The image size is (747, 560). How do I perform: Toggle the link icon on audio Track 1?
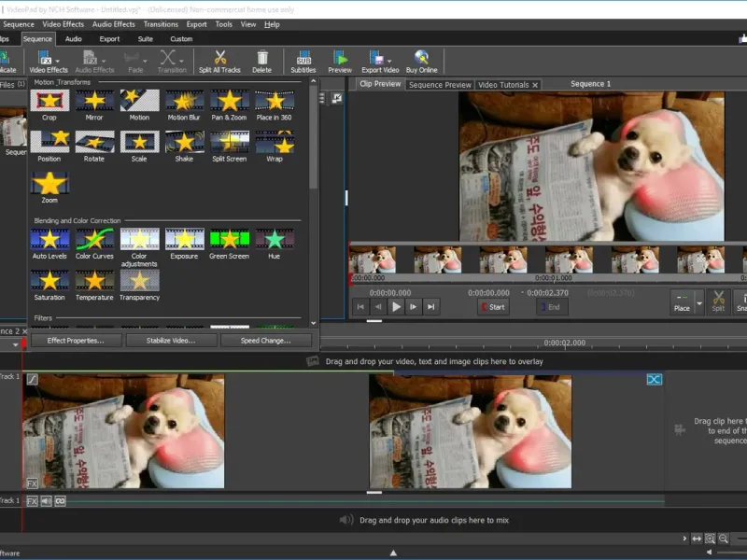click(x=61, y=501)
